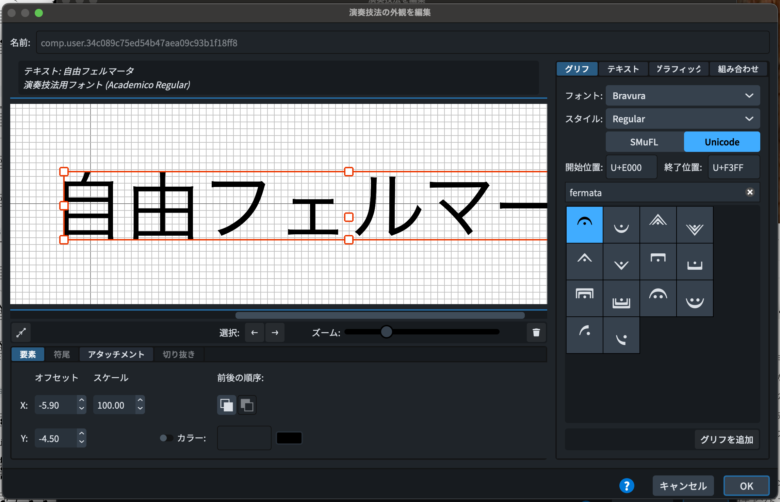Toggle the カラー color switch
Image resolution: width=780 pixels, height=502 pixels.
[x=166, y=438]
